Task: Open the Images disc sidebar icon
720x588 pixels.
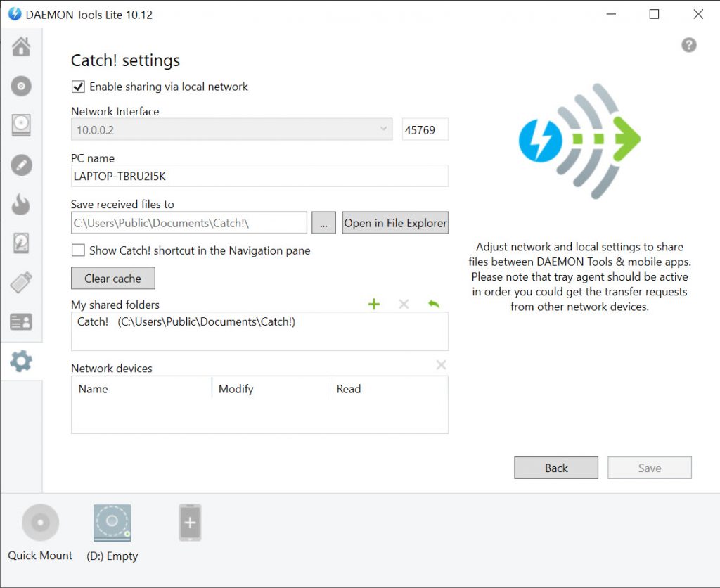Action: 21,87
